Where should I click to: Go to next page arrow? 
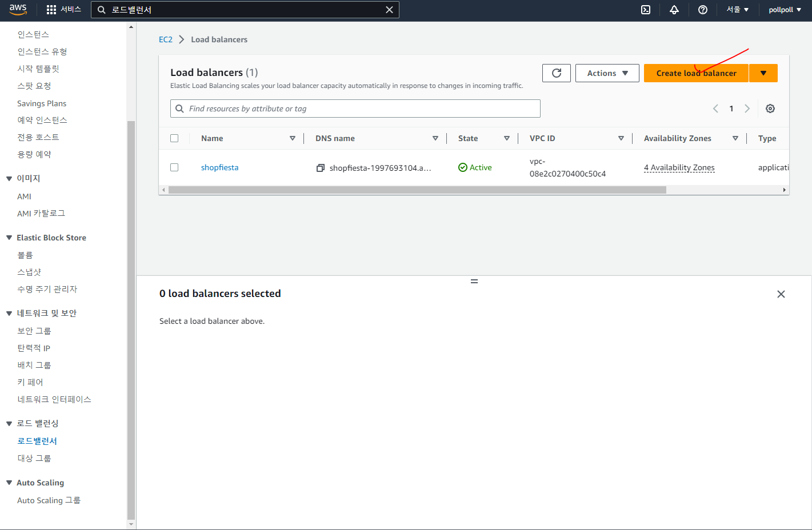[x=747, y=109]
